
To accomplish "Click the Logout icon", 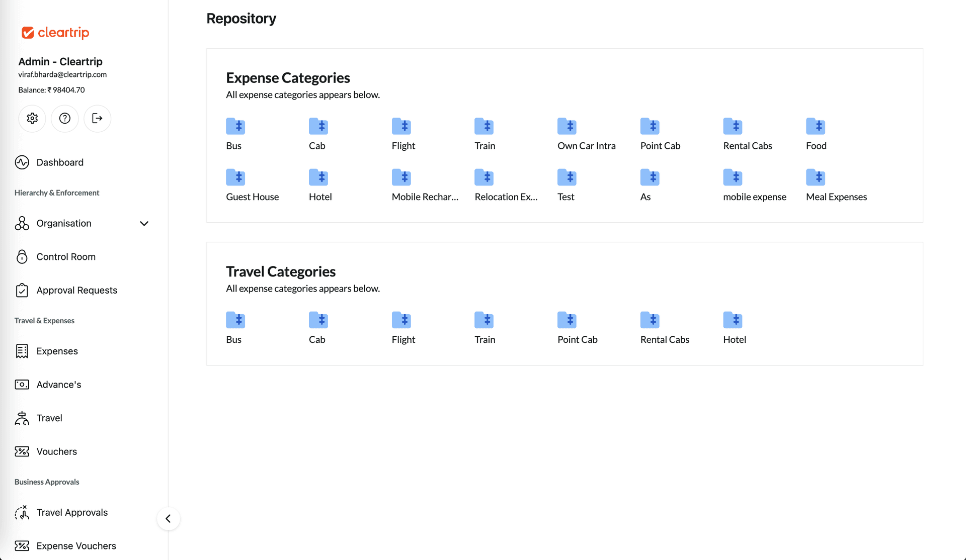I will (x=97, y=118).
